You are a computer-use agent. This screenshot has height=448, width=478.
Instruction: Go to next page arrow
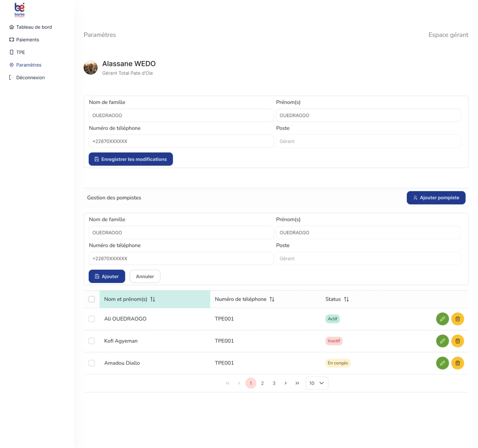click(286, 383)
